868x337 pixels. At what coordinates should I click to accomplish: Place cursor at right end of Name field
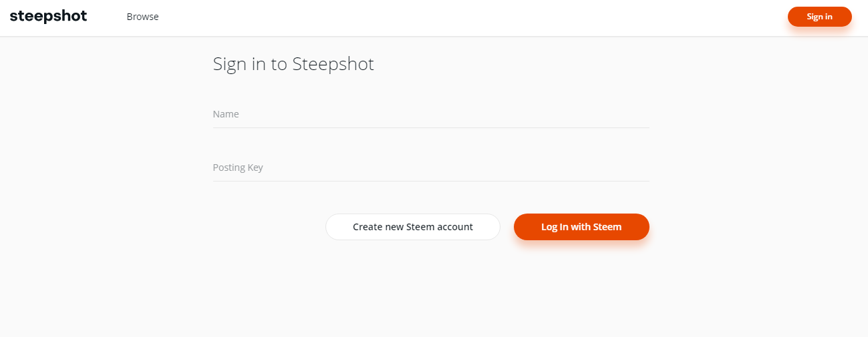click(641, 114)
